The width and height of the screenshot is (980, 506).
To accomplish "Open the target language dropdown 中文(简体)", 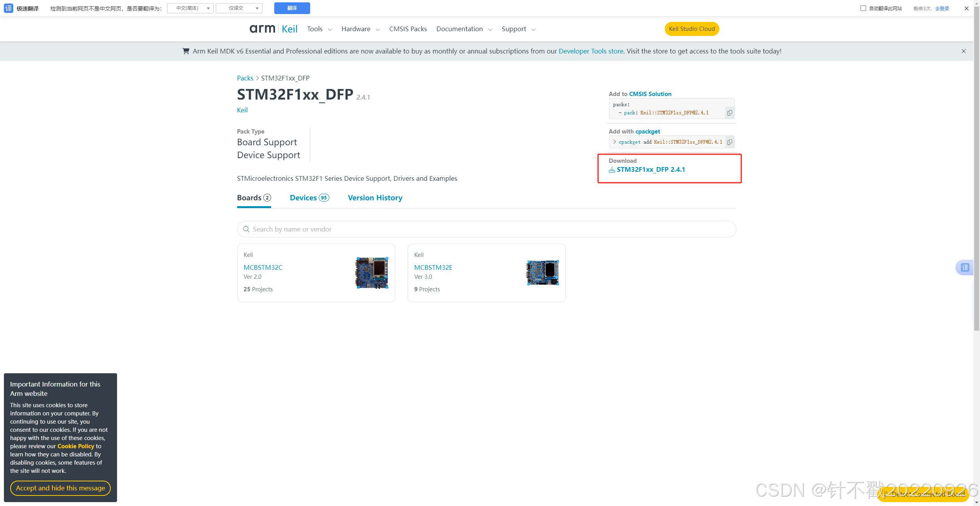I will [x=190, y=8].
